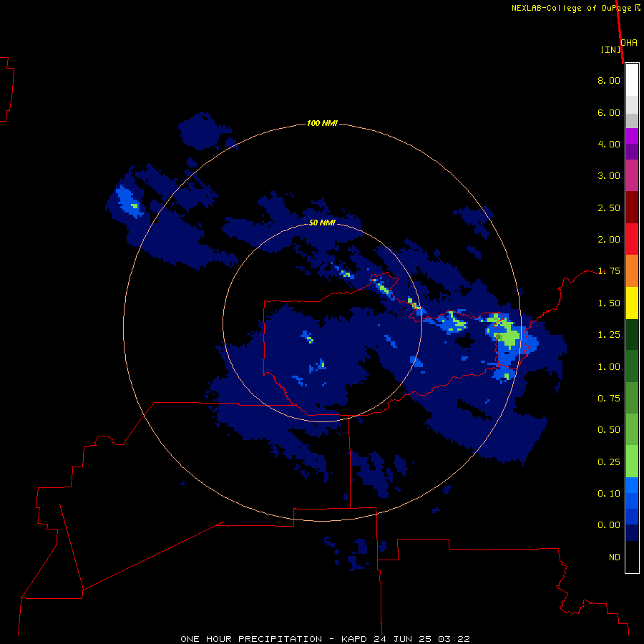Select the dark red legend swatch at 2.50
The height and width of the screenshot is (644, 644).
pyautogui.click(x=632, y=208)
